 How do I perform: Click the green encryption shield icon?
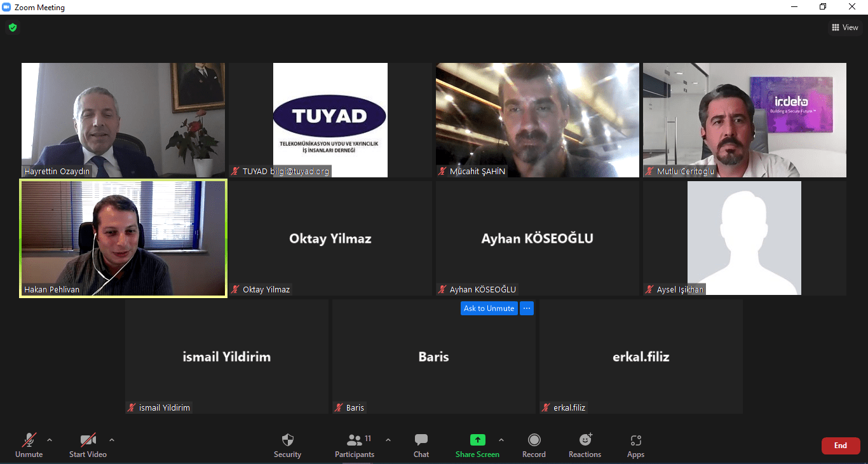(x=13, y=27)
